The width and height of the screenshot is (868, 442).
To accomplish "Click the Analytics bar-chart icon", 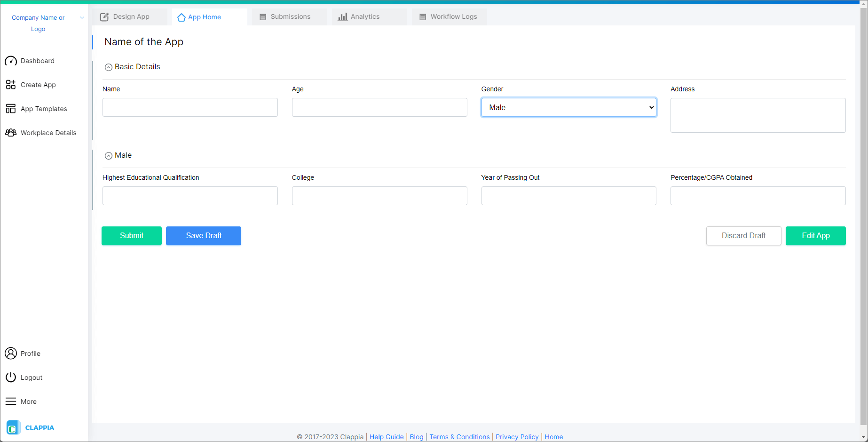I will pyautogui.click(x=342, y=16).
